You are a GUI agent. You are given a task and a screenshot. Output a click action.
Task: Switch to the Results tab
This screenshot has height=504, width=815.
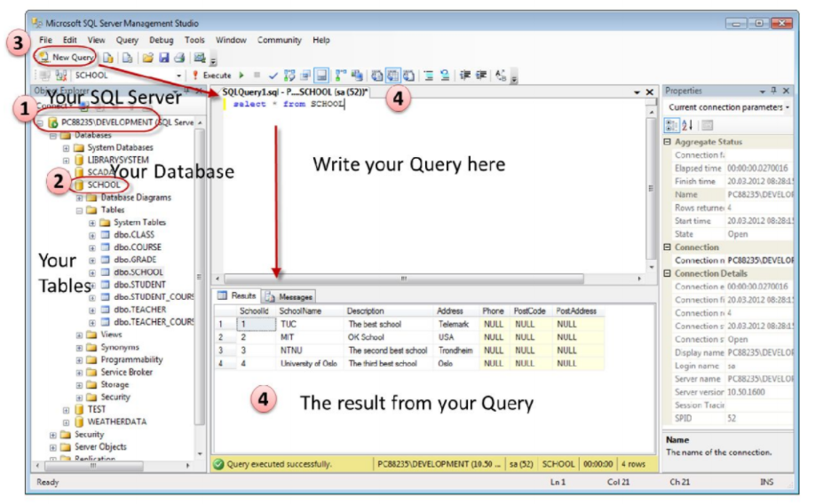coord(237,295)
